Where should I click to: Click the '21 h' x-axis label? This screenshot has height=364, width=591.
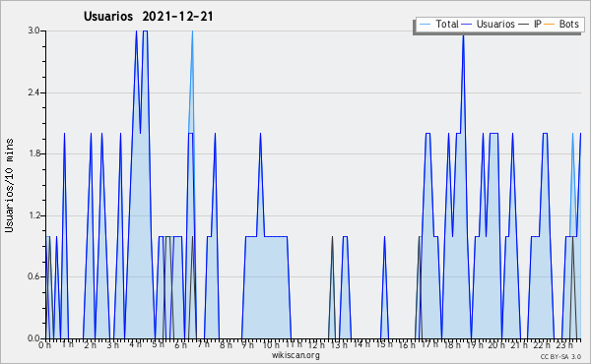tap(519, 344)
